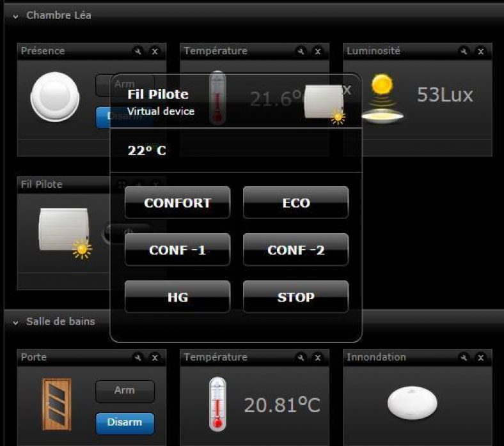Click the flood sensor icon in Innondation

pyautogui.click(x=413, y=403)
